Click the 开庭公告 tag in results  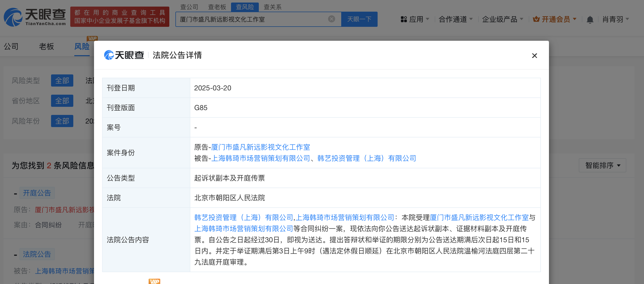point(37,193)
